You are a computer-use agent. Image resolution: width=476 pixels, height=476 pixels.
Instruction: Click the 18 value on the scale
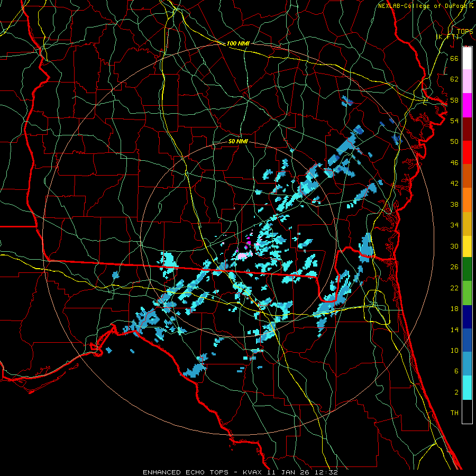(x=454, y=309)
